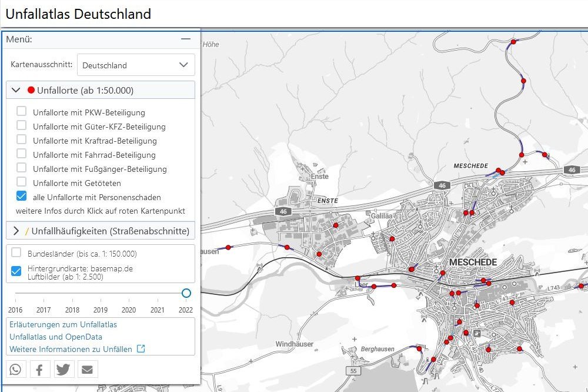588x392 pixels.
Task: Collapse the Unfallorte (ab 1:50.000) section
Action: [x=16, y=90]
